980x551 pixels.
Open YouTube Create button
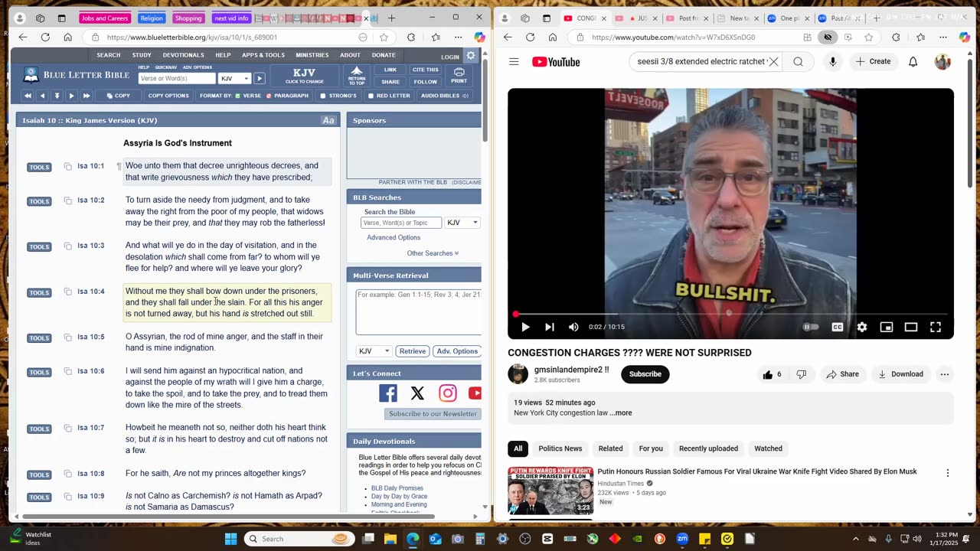873,61
